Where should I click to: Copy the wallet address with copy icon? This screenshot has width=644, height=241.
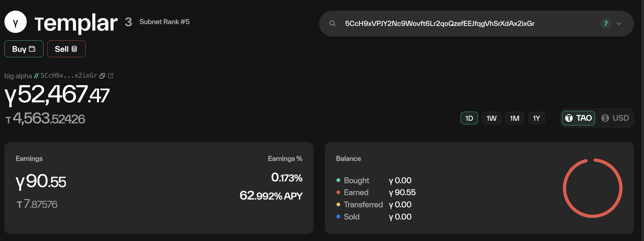click(102, 76)
